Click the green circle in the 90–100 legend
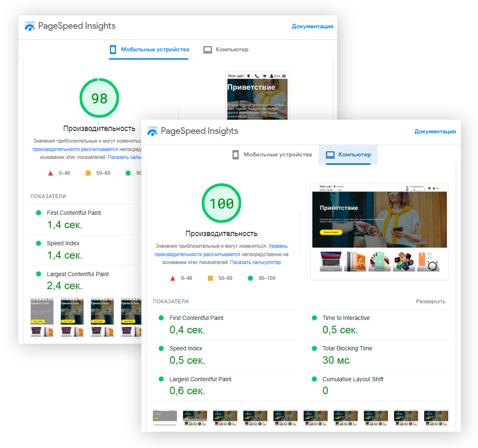The width and height of the screenshot is (478, 448). [250, 278]
